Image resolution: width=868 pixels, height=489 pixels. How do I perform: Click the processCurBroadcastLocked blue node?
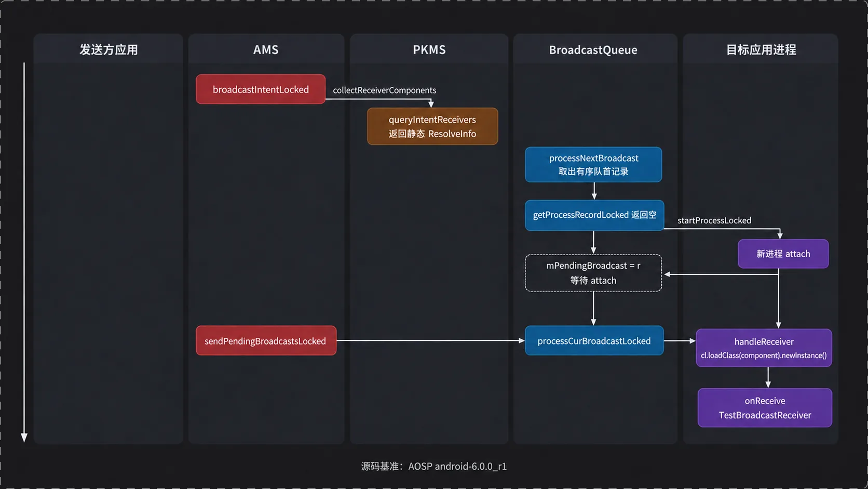[594, 341]
